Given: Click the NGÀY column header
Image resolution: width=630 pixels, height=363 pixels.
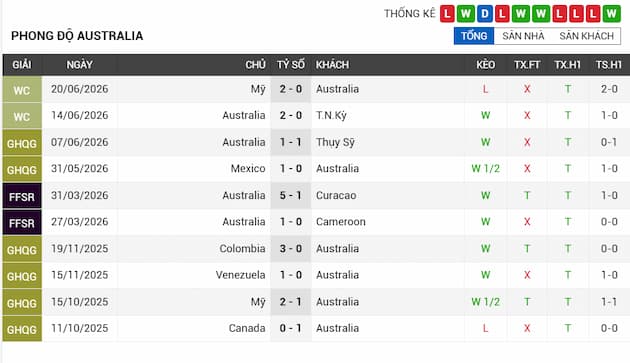Looking at the screenshot, I should (80, 65).
